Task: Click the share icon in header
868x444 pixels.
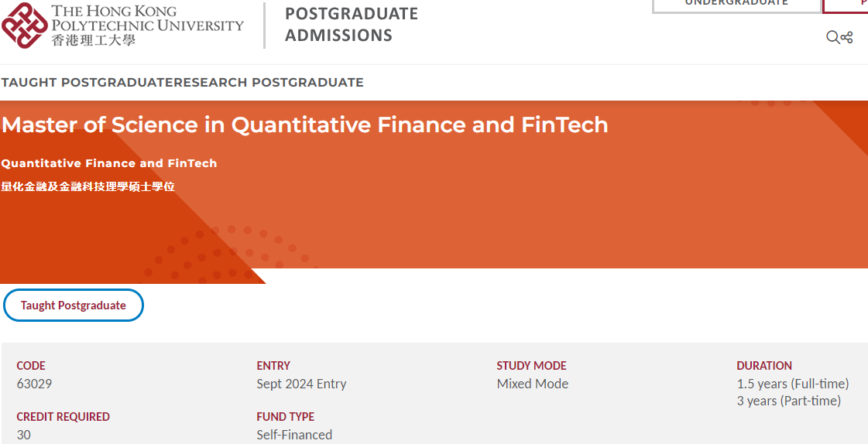Action: (x=846, y=37)
